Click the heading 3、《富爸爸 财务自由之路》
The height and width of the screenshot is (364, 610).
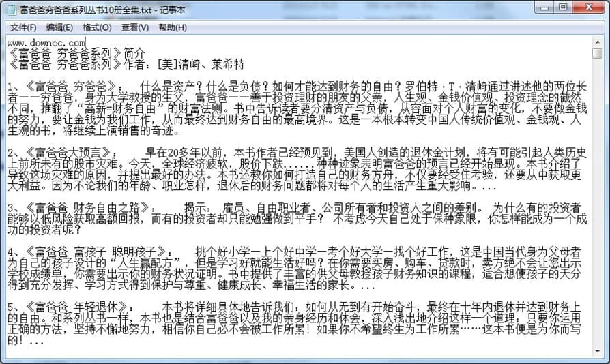pos(78,208)
